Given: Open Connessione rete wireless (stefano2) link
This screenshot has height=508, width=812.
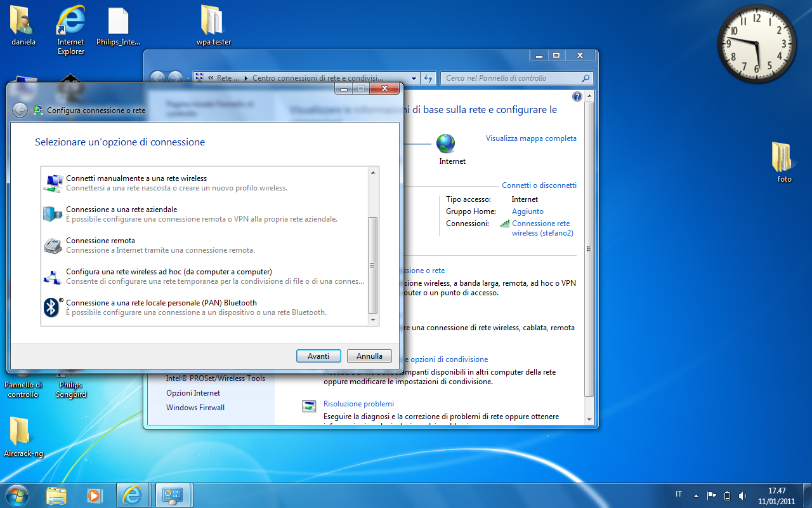Looking at the screenshot, I should click(542, 229).
